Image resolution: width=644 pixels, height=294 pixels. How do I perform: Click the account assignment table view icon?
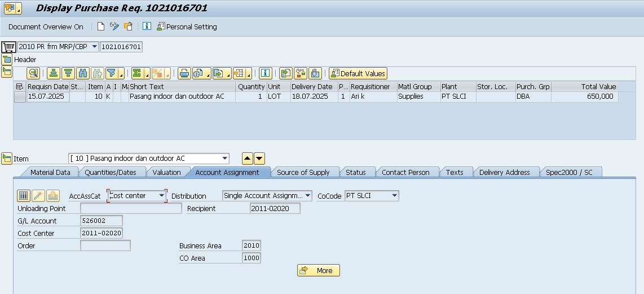click(24, 196)
